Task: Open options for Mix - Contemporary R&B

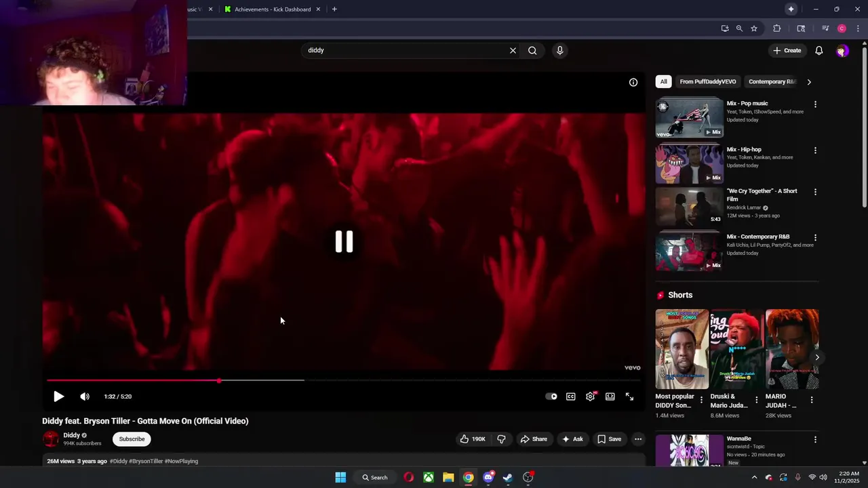Action: point(815,238)
